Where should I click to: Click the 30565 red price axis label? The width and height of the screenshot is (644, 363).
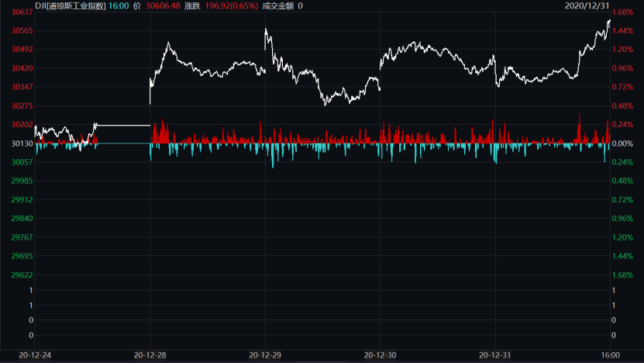pyautogui.click(x=22, y=30)
